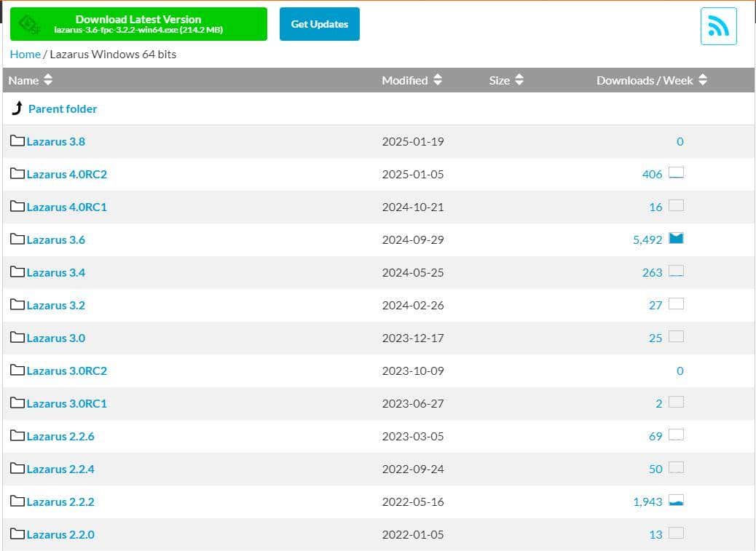Viewport: 756px width, 551px height.
Task: Sort the list by Name column arrows
Action: click(x=48, y=80)
